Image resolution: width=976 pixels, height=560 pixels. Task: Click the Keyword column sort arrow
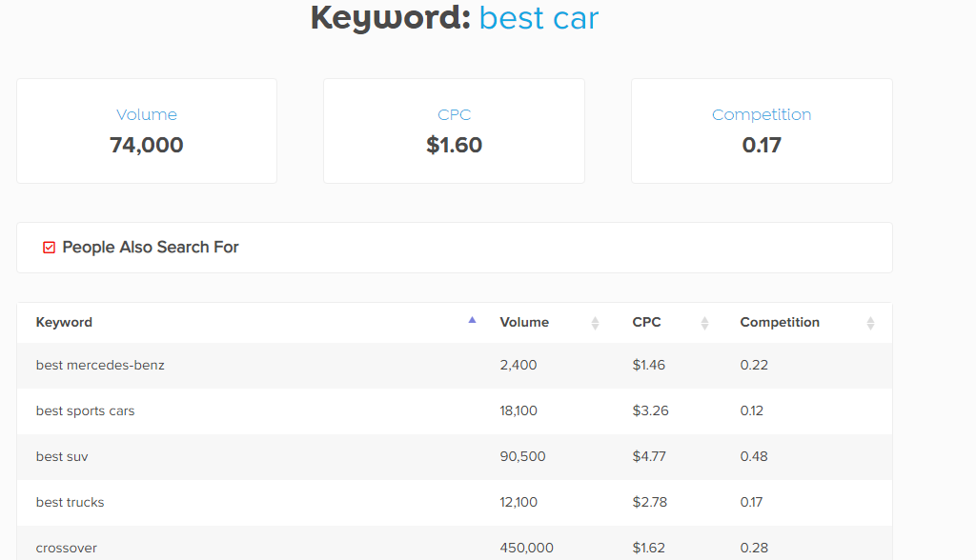pos(472,321)
